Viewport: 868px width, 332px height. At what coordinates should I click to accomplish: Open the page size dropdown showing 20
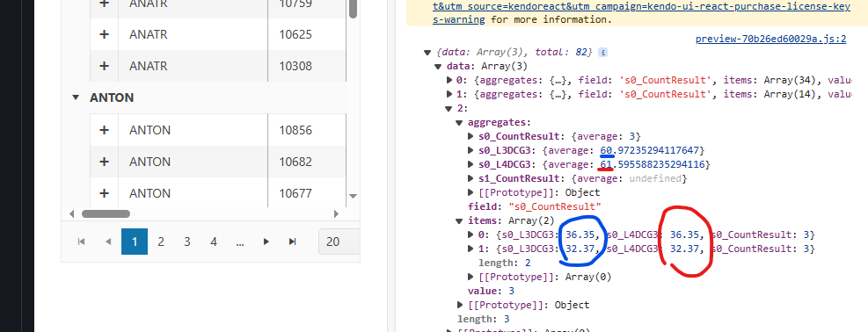[339, 242]
